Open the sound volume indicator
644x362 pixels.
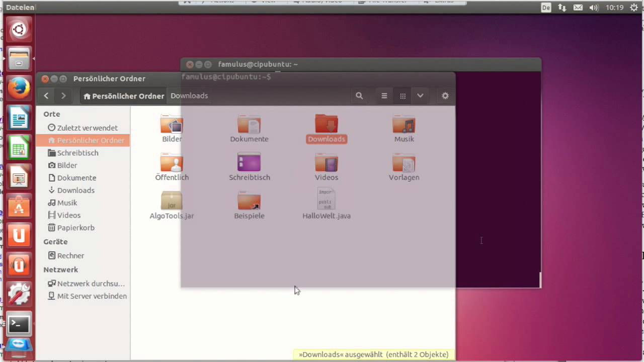[594, 8]
